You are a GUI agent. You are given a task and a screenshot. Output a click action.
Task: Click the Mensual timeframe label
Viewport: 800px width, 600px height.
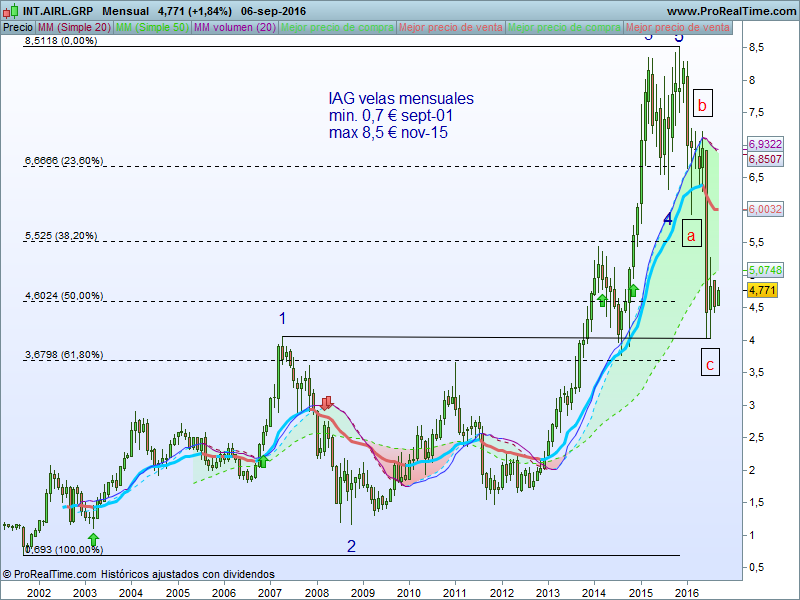pyautogui.click(x=126, y=11)
